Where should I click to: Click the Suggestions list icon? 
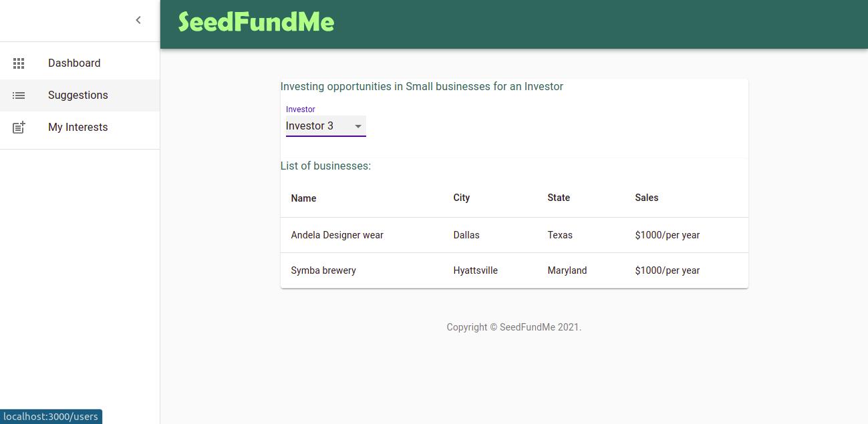tap(19, 95)
